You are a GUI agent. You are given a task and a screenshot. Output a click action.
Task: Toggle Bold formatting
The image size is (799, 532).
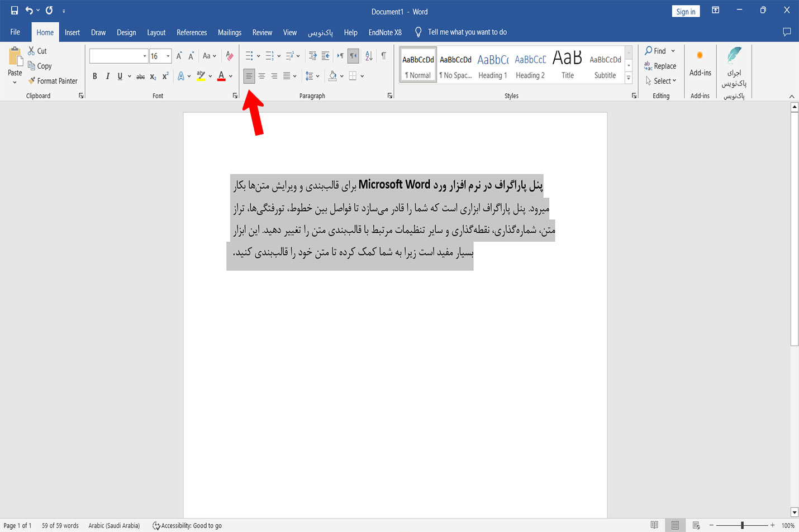pos(95,76)
